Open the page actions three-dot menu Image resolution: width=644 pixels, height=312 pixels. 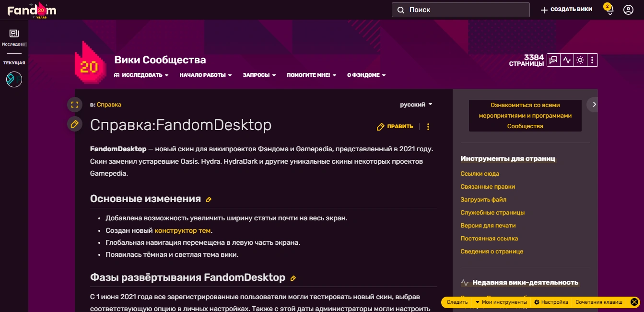pyautogui.click(x=428, y=127)
